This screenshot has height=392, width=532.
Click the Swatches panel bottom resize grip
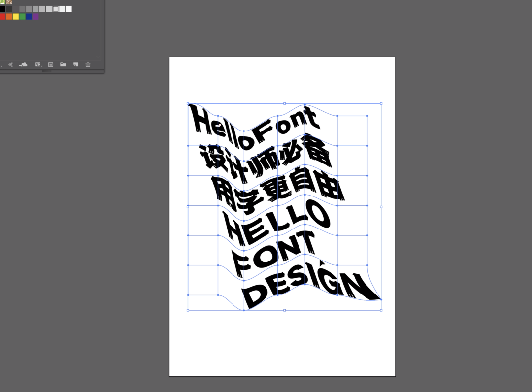click(47, 71)
